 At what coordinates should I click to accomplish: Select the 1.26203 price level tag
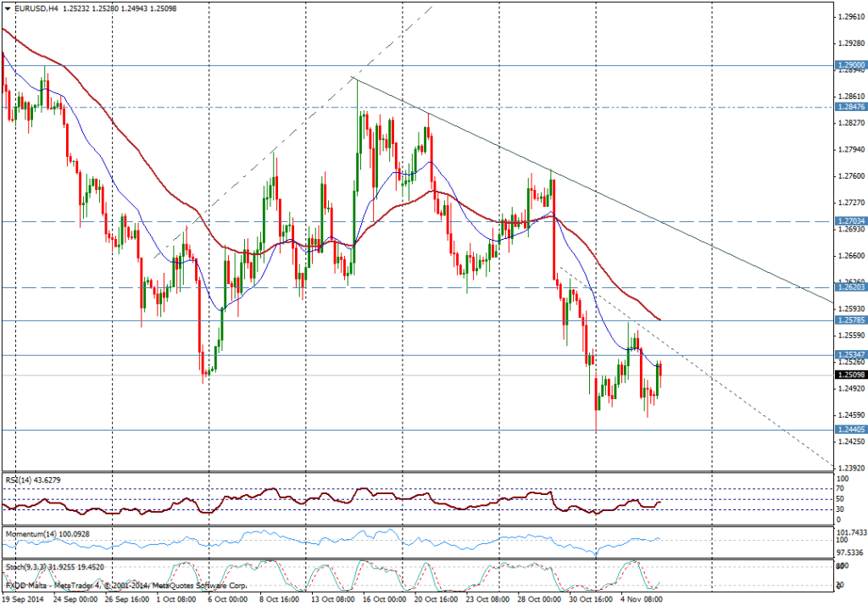(x=850, y=287)
